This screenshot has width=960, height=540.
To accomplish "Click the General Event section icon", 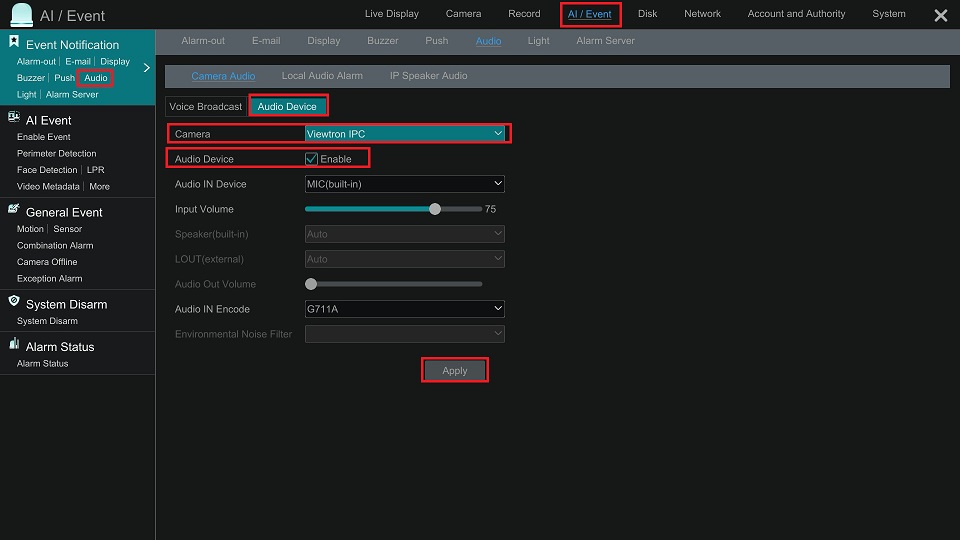I will click(13, 209).
